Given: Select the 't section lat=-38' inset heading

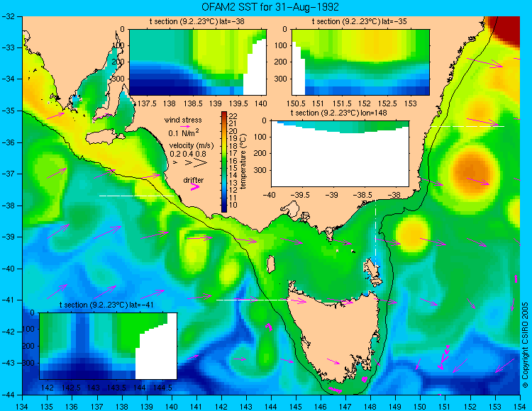Looking at the screenshot, I should pyautogui.click(x=196, y=22).
